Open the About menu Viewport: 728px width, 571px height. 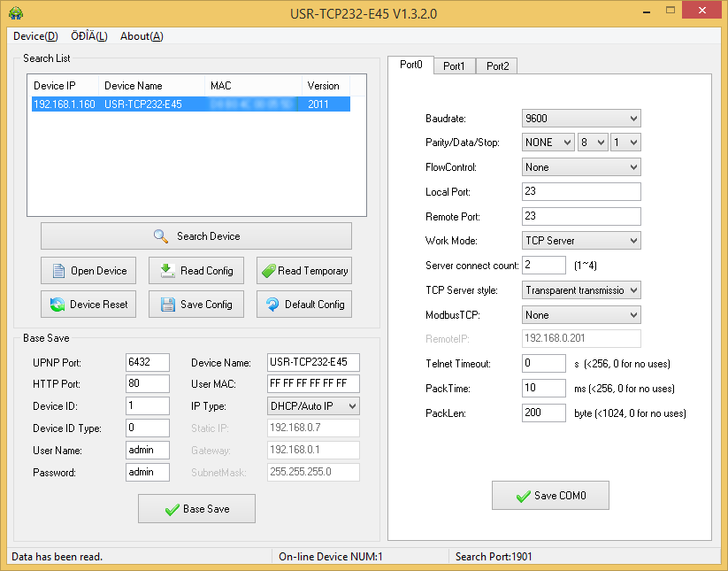click(x=142, y=36)
